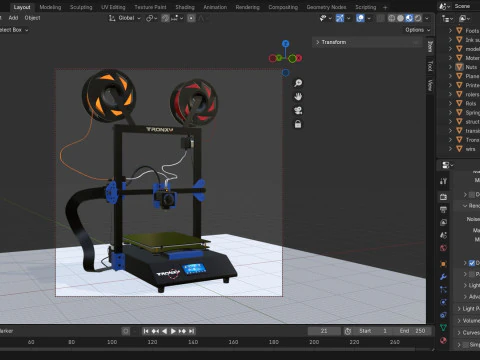Image resolution: width=480 pixels, height=360 pixels.
Task: Switch to material preview shading
Action: click(409, 18)
